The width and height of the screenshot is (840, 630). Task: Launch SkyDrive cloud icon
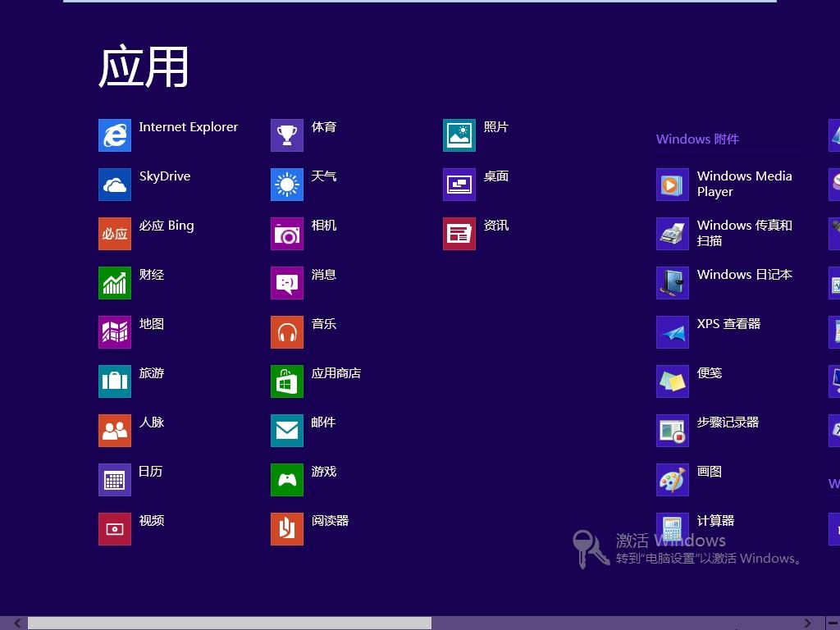click(115, 185)
